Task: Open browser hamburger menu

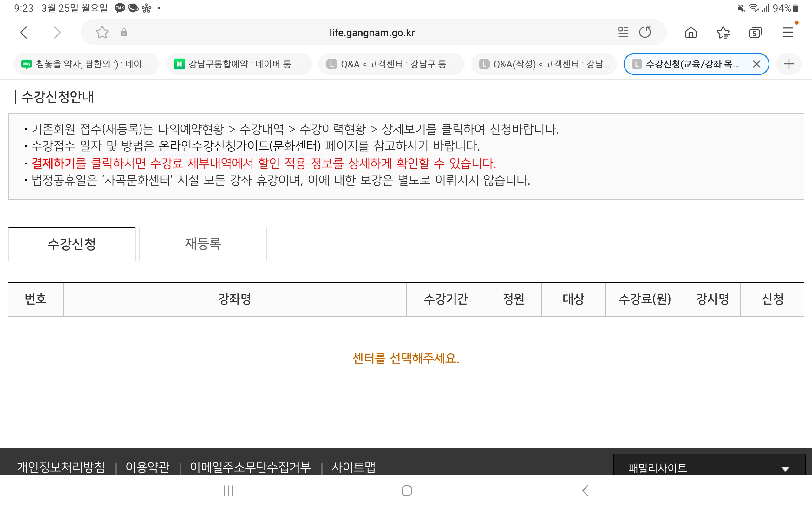Action: [788, 33]
